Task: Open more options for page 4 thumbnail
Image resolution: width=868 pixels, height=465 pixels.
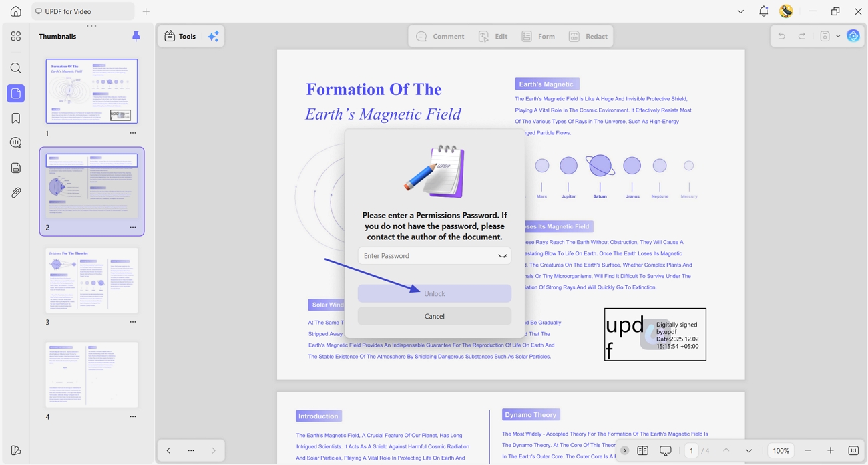Action: pyautogui.click(x=133, y=417)
